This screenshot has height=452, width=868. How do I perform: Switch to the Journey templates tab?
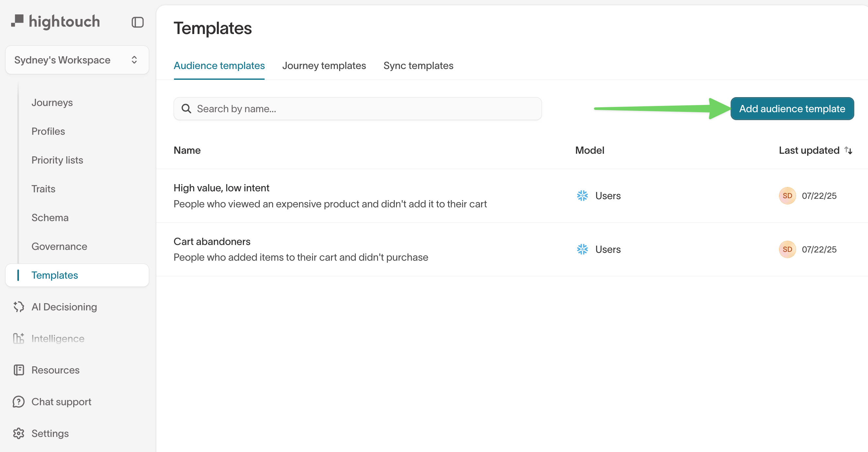coord(324,66)
